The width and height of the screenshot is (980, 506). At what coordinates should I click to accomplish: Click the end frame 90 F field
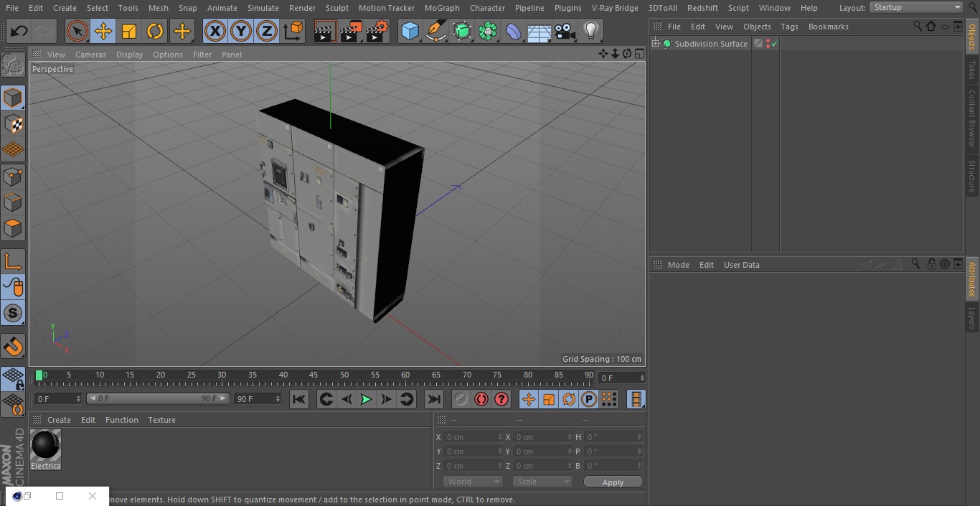click(257, 398)
